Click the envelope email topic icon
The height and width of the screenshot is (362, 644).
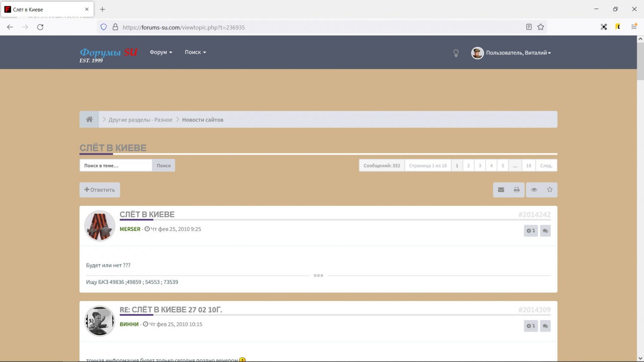click(501, 190)
